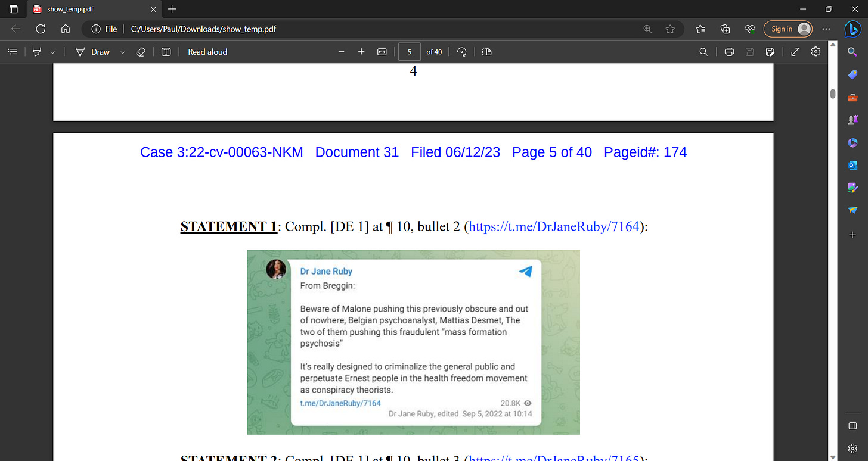Image resolution: width=868 pixels, height=461 pixels.
Task: Expand Draw pen options arrow
Action: tap(122, 52)
